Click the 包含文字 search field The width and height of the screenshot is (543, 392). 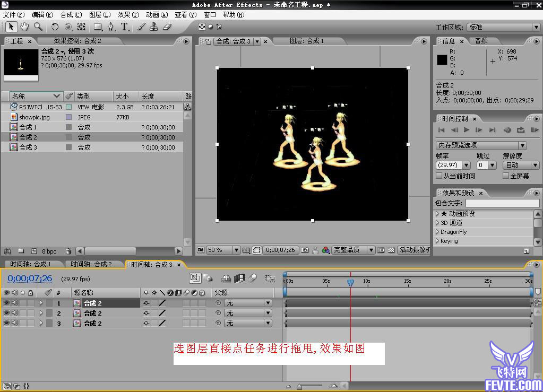point(503,203)
